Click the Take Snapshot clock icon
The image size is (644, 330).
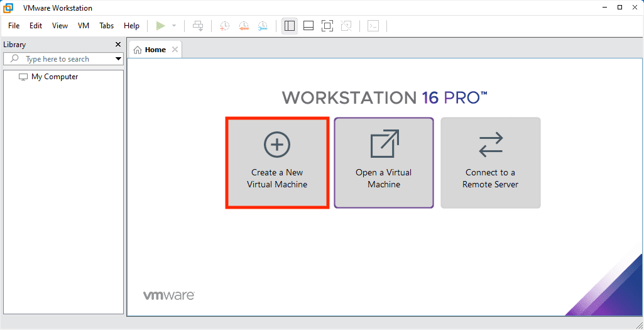pos(224,26)
